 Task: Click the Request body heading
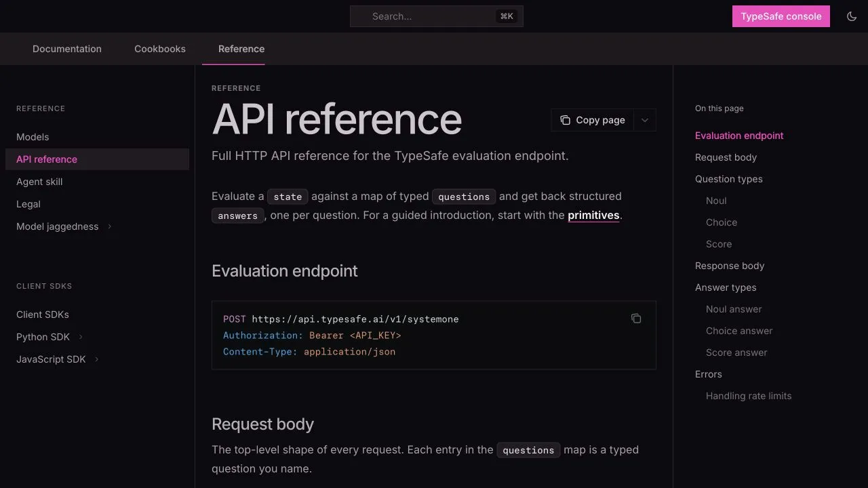(x=263, y=424)
